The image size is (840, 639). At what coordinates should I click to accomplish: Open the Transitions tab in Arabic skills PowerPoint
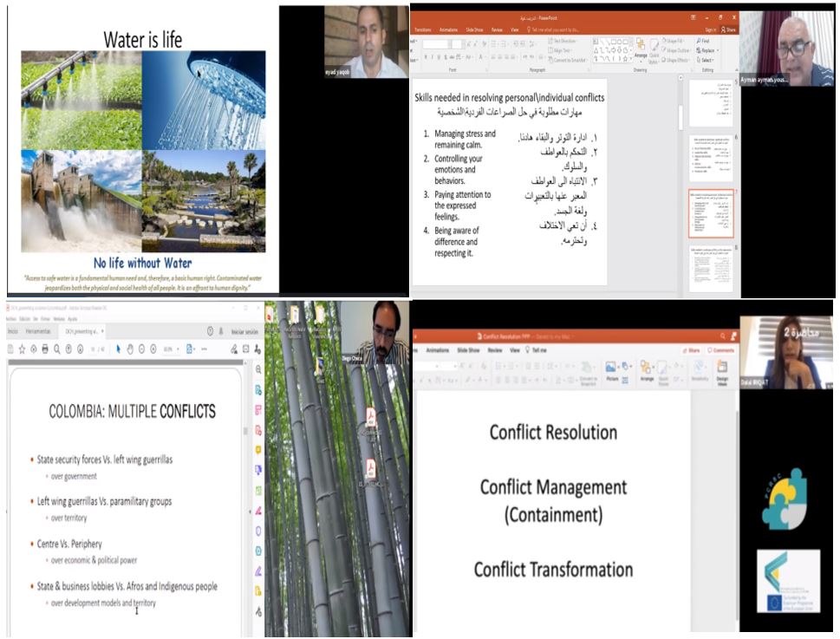pos(423,30)
